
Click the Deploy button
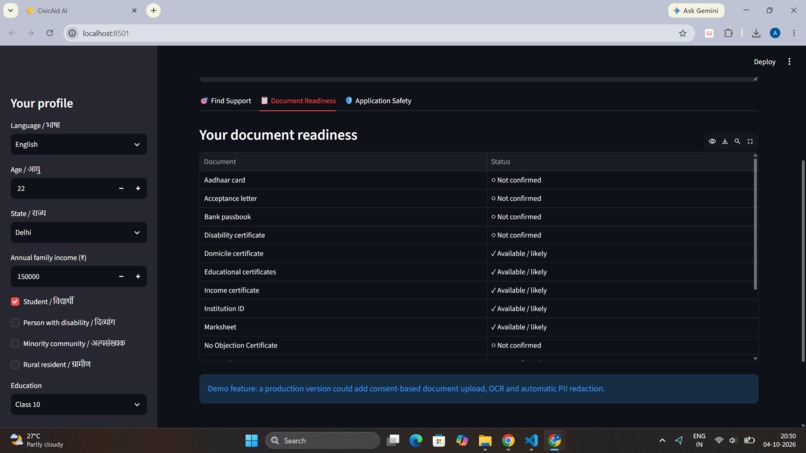[764, 62]
